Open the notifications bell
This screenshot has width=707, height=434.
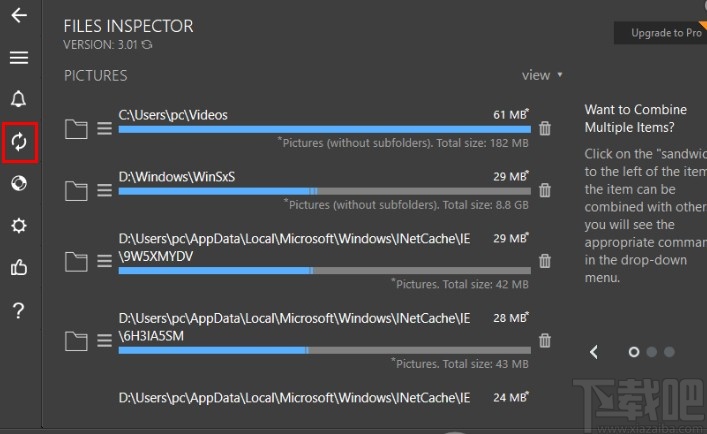pos(18,98)
